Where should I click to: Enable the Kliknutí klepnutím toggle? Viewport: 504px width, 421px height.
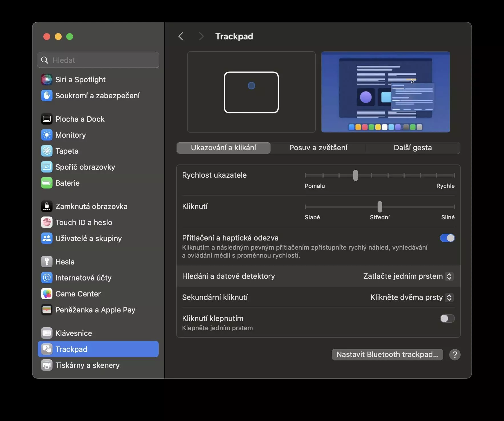447,318
